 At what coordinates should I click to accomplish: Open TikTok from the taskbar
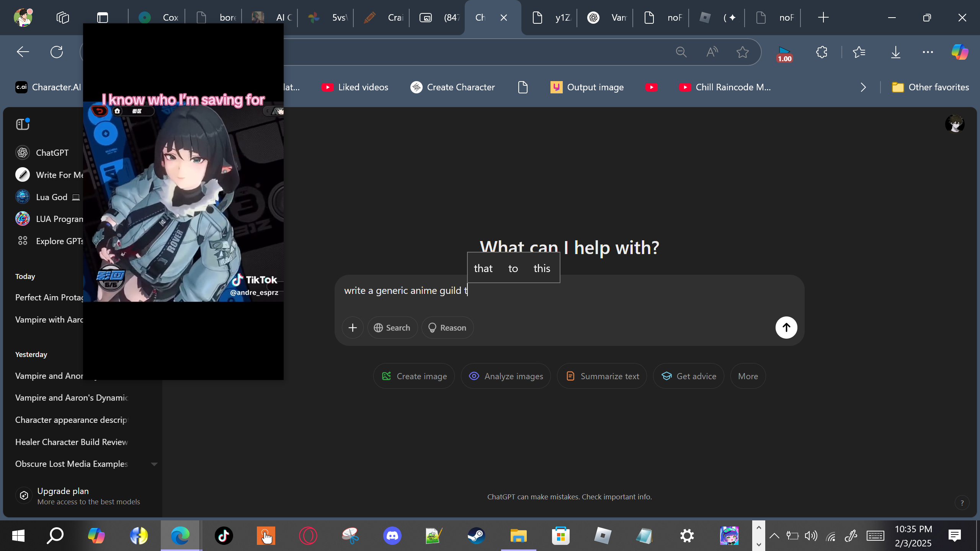(224, 536)
